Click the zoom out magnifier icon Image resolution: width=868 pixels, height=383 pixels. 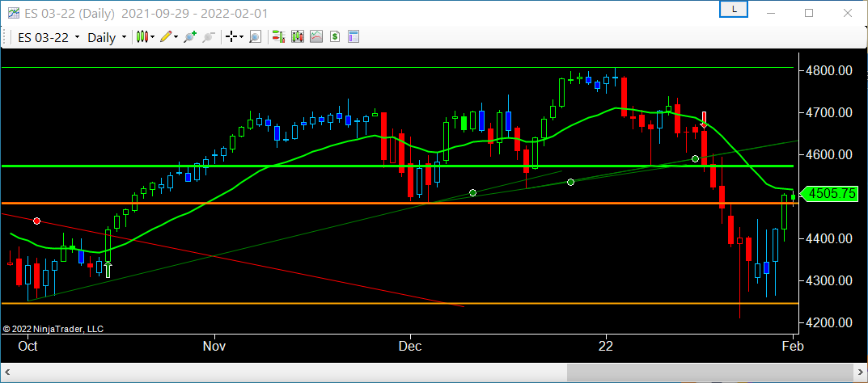coord(209,37)
